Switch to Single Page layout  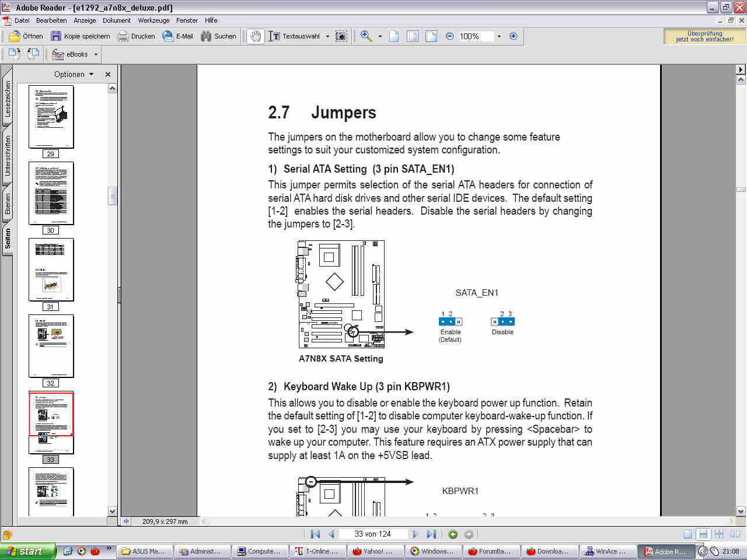[x=687, y=534]
